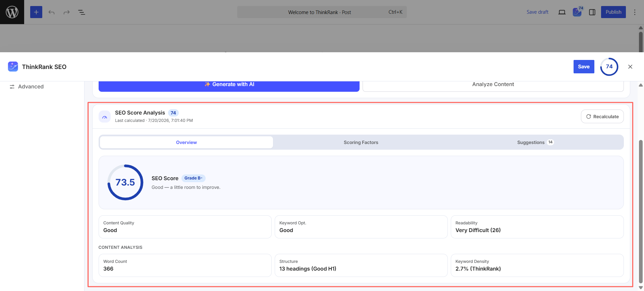This screenshot has height=291, width=644.
Task: Toggle the settings sidebar icon
Action: [x=592, y=12]
